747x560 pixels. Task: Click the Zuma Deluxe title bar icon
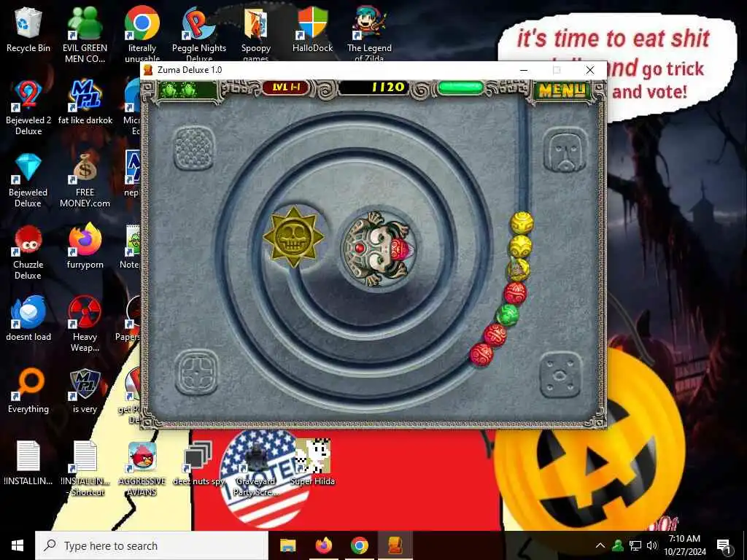pyautogui.click(x=148, y=70)
